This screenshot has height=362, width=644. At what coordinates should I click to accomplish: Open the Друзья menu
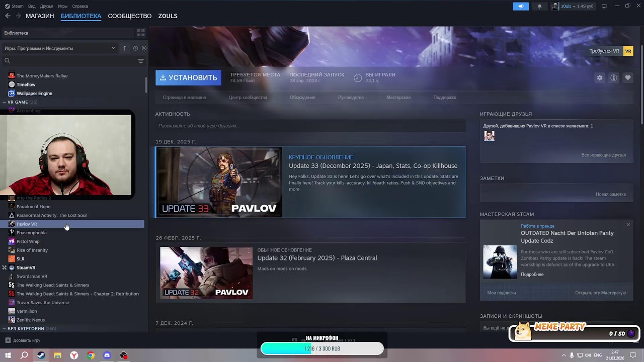(x=47, y=6)
